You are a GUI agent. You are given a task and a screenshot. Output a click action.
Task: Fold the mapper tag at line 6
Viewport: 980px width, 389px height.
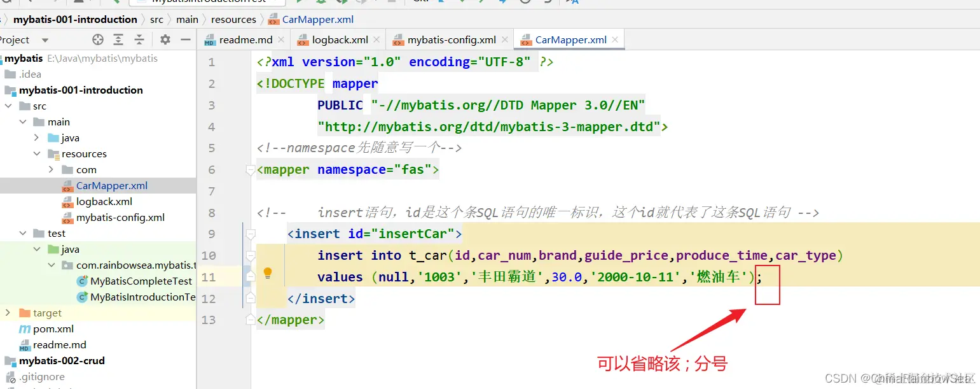pyautogui.click(x=251, y=170)
